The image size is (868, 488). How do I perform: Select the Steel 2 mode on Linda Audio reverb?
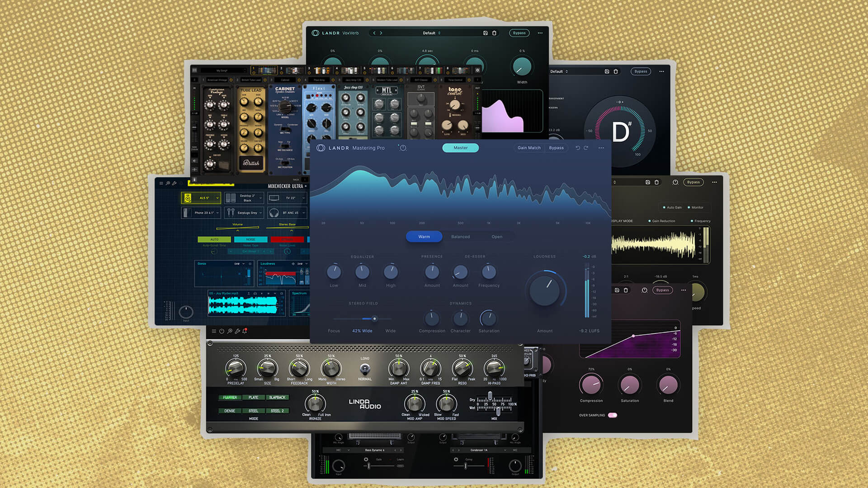click(277, 411)
